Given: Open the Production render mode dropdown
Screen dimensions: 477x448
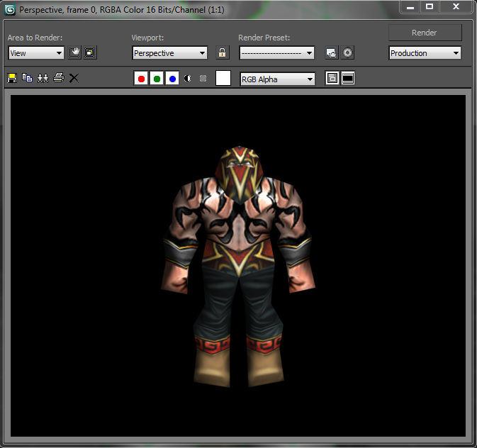Looking at the screenshot, I should click(425, 53).
